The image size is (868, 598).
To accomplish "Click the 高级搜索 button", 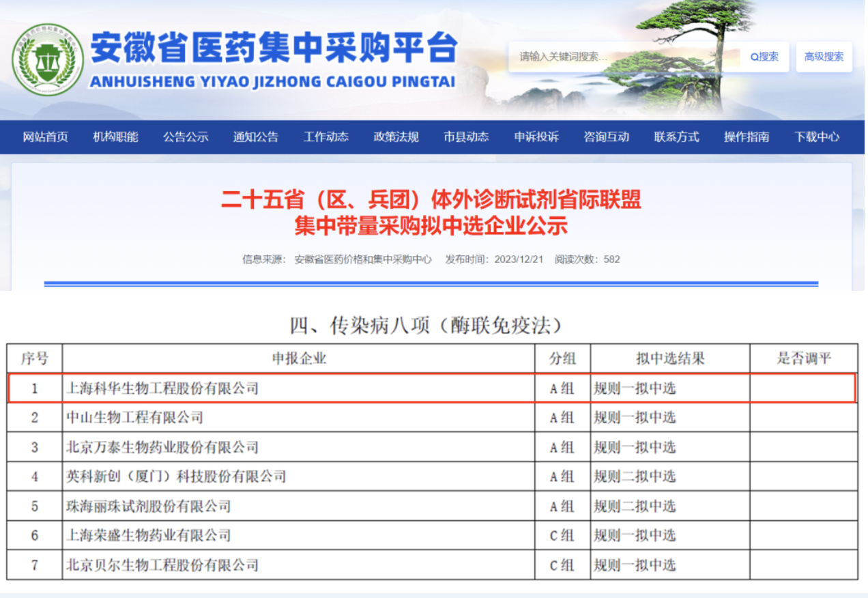I will coord(823,57).
